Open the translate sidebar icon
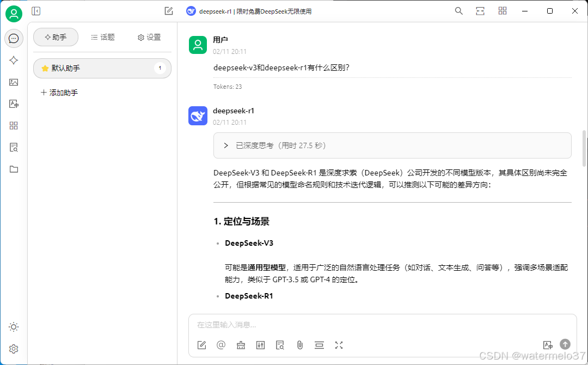The height and width of the screenshot is (365, 588). [x=14, y=104]
